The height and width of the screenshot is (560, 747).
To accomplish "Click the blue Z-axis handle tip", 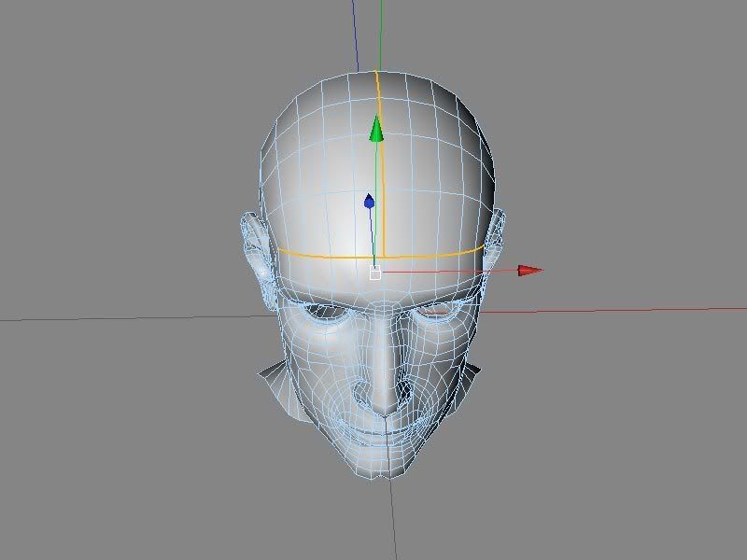I will [x=369, y=201].
